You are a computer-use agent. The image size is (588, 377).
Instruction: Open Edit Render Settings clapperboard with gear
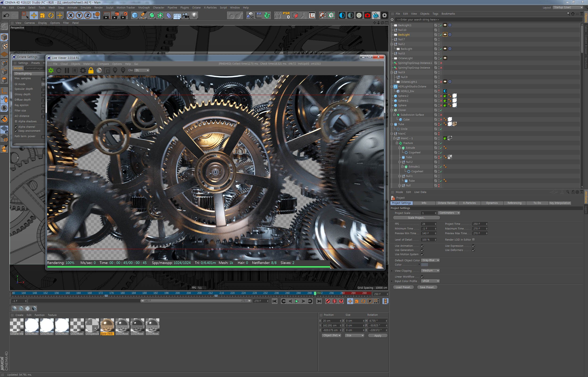click(124, 15)
